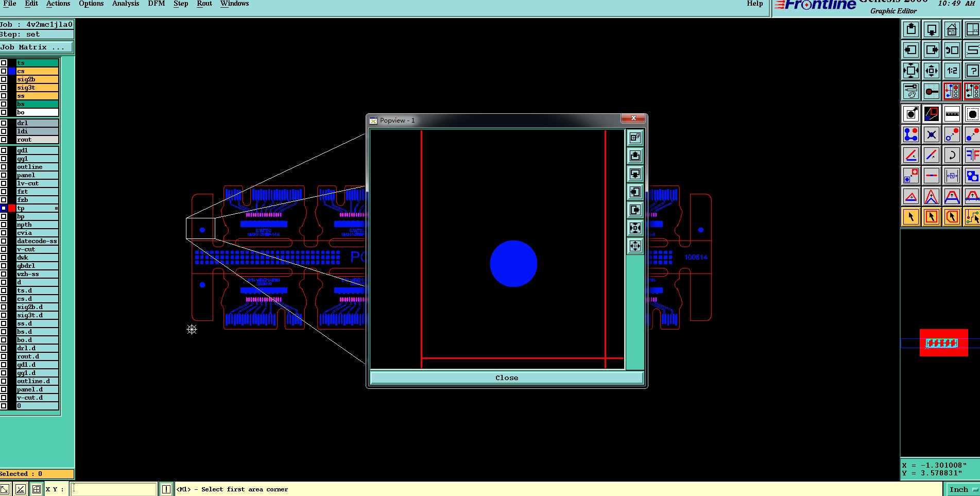
Task: Select the ruler measure tool icon
Action: pyautogui.click(x=952, y=114)
